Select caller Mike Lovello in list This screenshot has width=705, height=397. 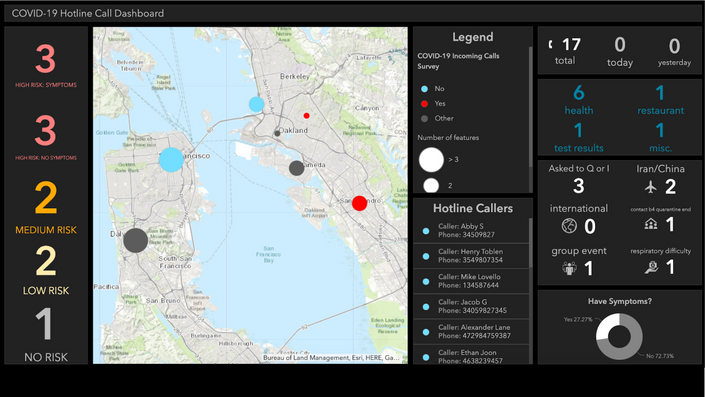[471, 281]
